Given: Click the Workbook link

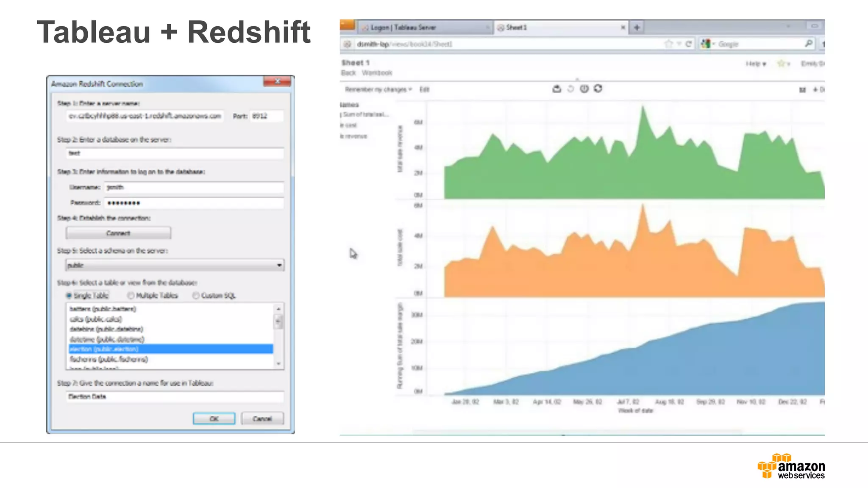Looking at the screenshot, I should (x=377, y=73).
